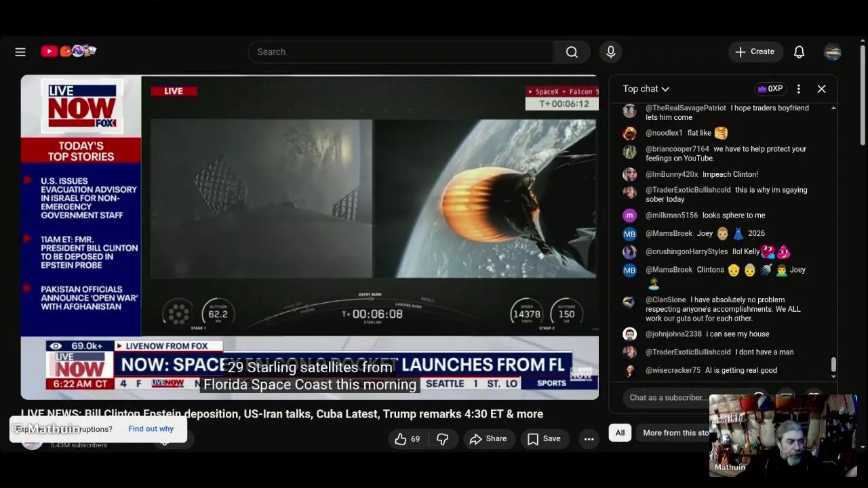Screen dimensions: 868x488
Task: Open live chat three-dot options menu
Action: click(x=798, y=89)
